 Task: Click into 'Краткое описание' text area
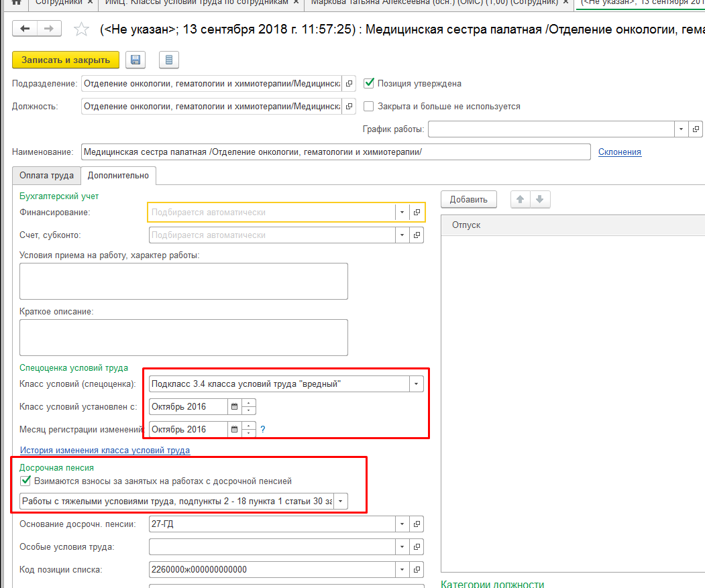pyautogui.click(x=183, y=337)
